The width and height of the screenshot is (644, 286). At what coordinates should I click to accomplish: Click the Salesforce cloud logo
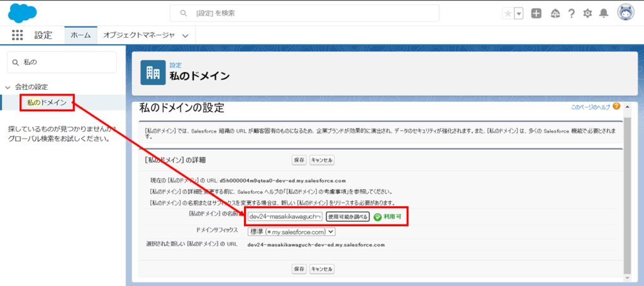(x=23, y=13)
